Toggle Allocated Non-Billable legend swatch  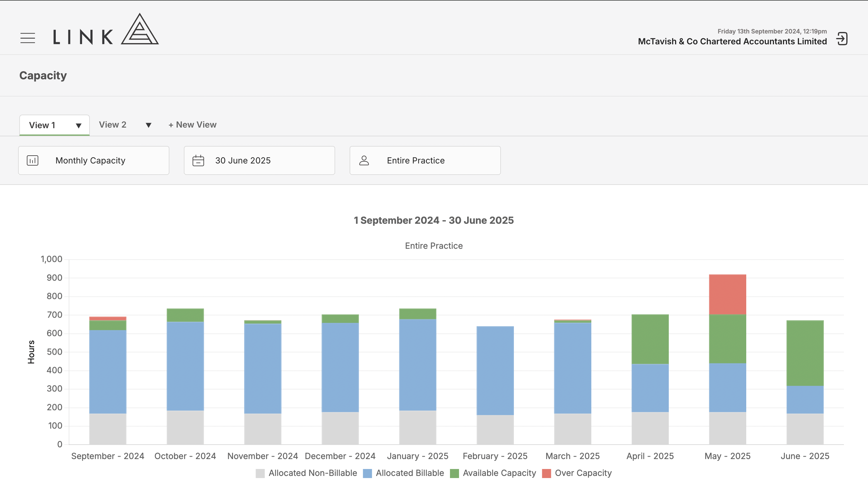[260, 474]
